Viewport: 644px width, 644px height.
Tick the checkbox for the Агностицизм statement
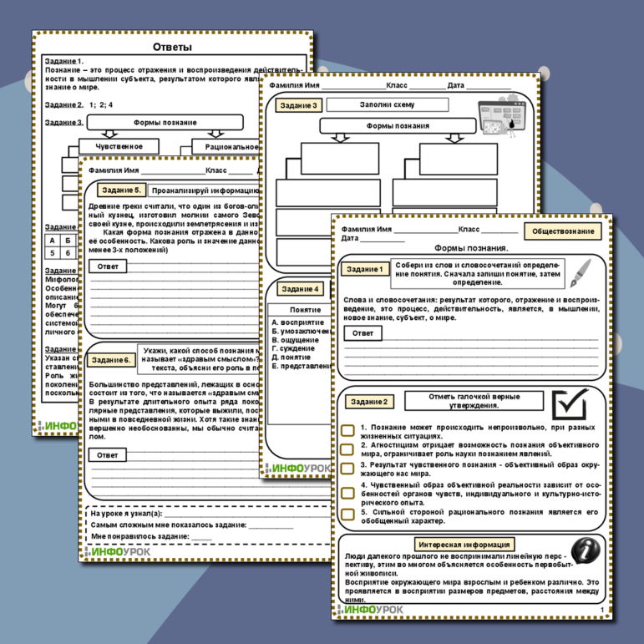click(347, 449)
